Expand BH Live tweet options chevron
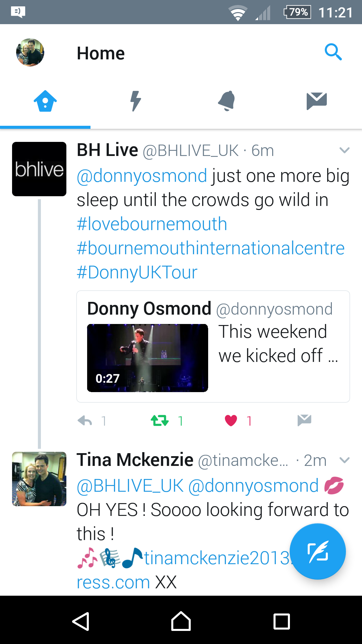This screenshot has width=362, height=644. pyautogui.click(x=344, y=150)
